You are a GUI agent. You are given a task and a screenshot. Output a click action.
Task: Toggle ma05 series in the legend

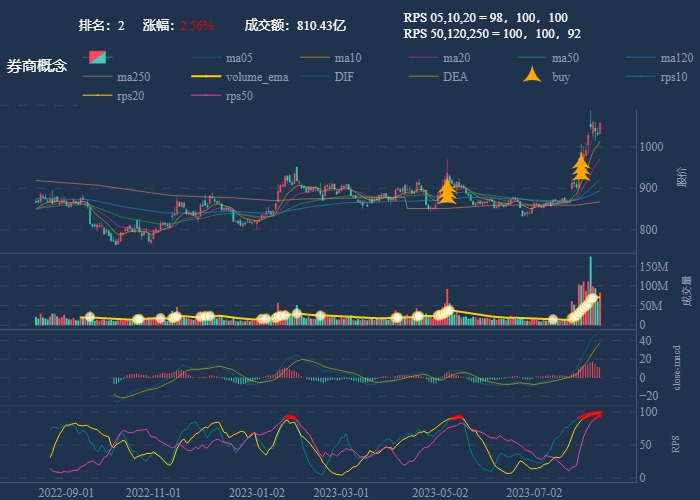point(238,58)
